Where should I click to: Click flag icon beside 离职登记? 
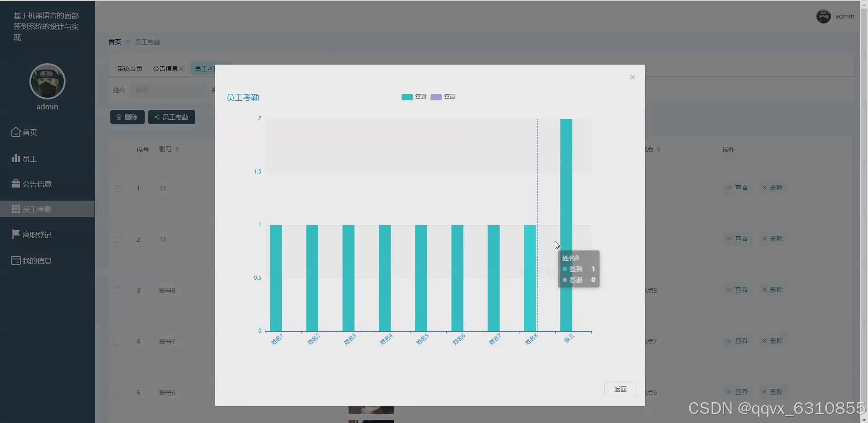[x=16, y=234]
